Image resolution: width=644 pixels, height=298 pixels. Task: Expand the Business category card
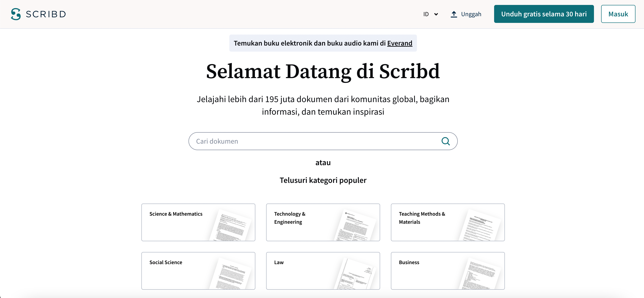tap(447, 270)
